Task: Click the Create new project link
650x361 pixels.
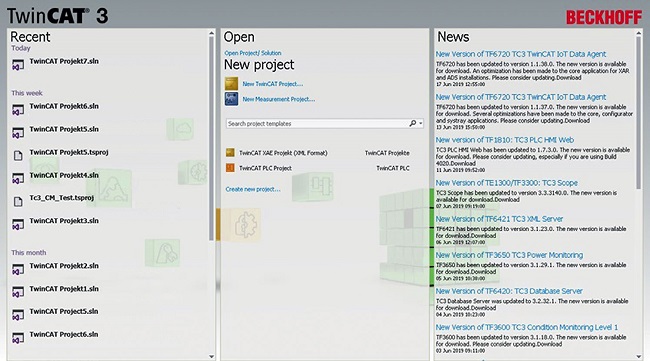Action: click(x=253, y=189)
